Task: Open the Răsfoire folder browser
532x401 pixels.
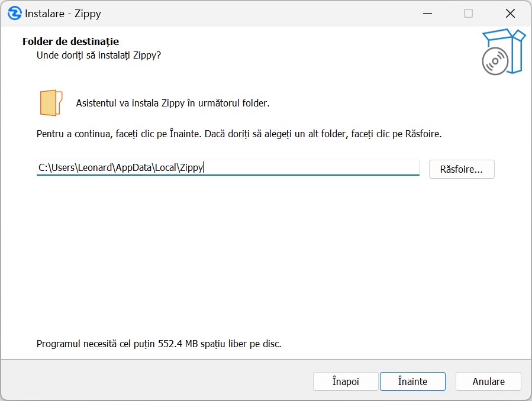Action: tap(461, 169)
